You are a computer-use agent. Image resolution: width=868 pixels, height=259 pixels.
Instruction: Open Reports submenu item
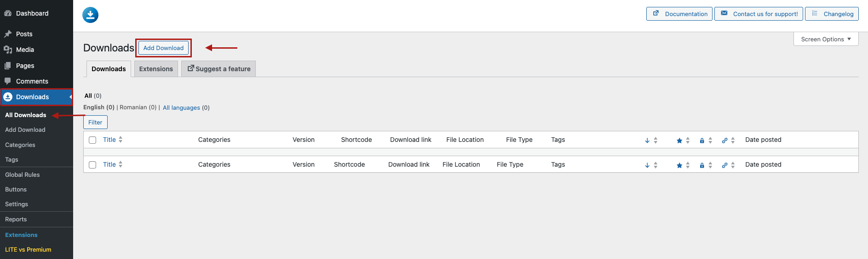pos(16,220)
